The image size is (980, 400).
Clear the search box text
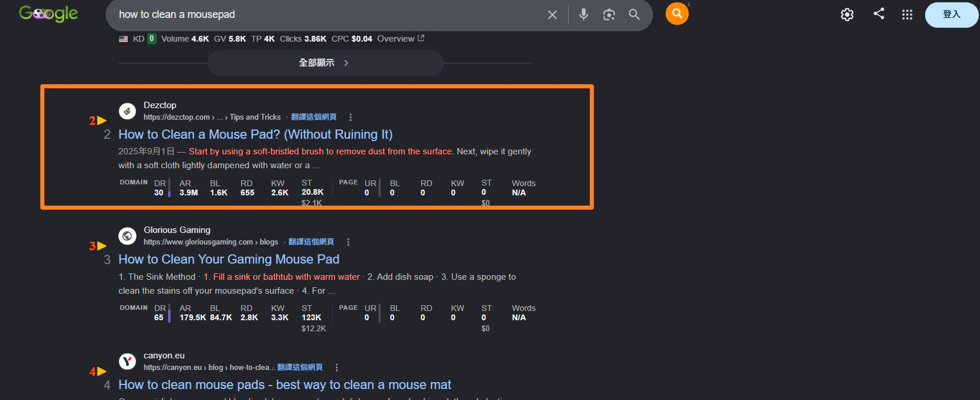552,14
